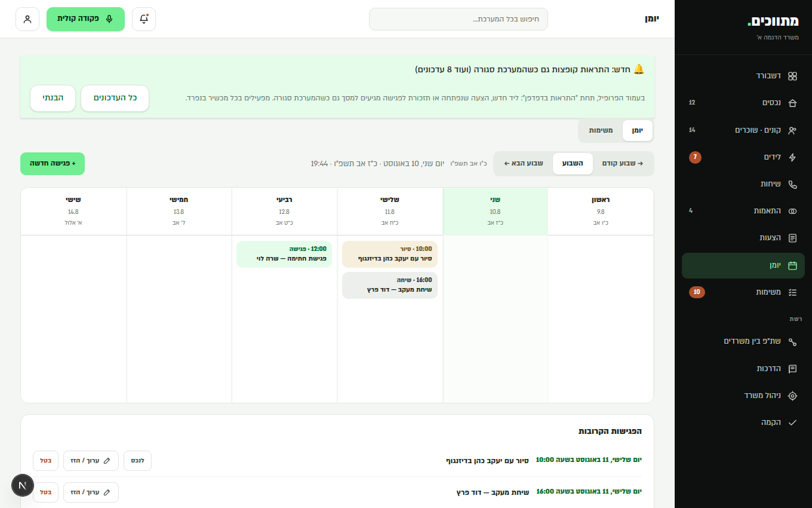
Task: Click the שישי 14.8 day header
Action: [73, 212]
